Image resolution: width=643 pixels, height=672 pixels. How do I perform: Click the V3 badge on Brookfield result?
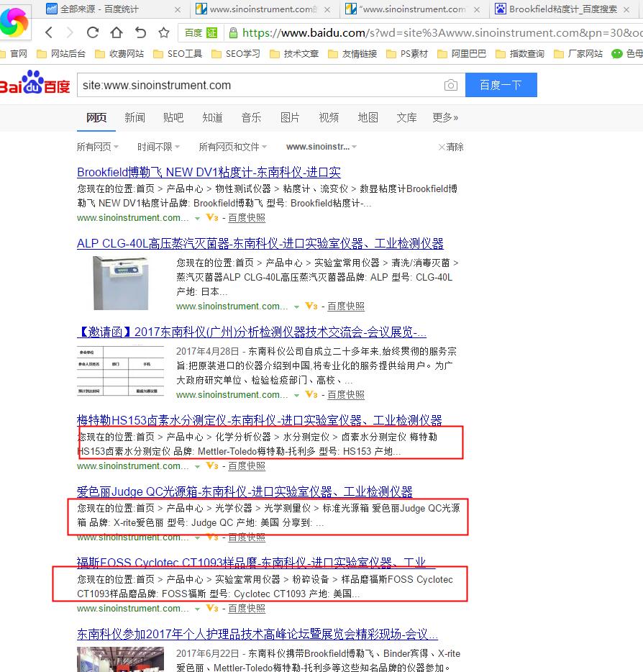212,217
